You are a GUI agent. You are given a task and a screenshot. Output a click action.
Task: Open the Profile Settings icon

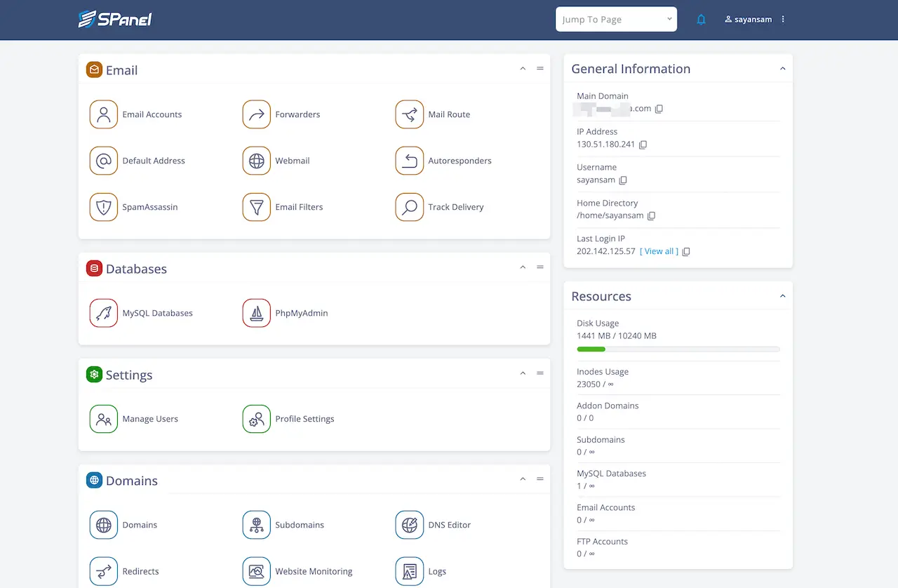257,419
